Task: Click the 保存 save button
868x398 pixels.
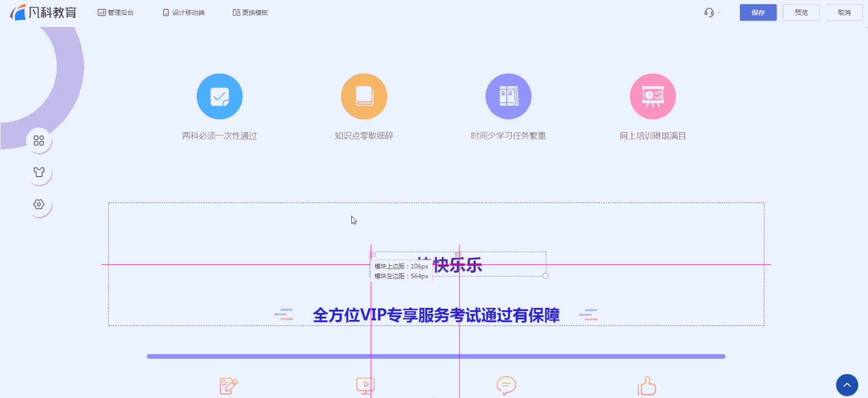Action: click(758, 13)
